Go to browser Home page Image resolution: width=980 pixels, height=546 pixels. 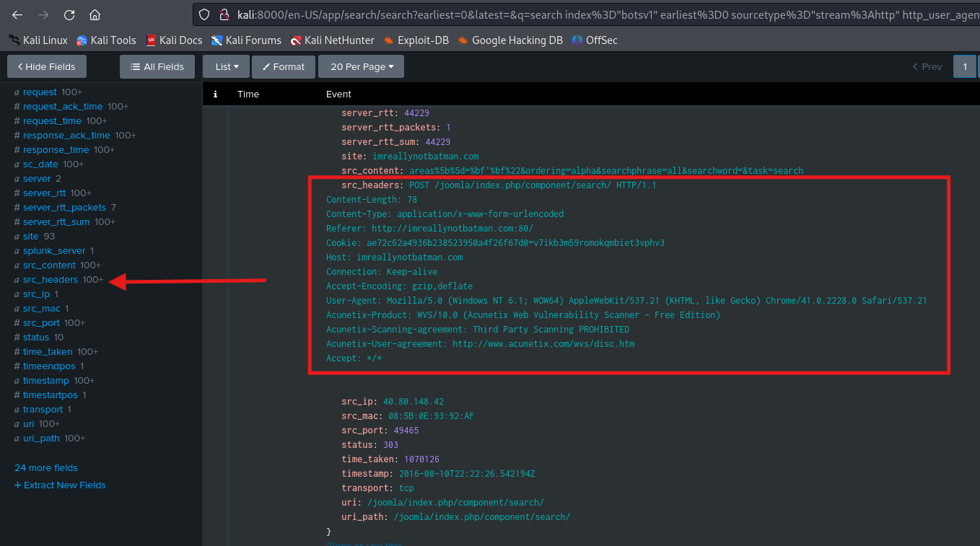(x=95, y=14)
